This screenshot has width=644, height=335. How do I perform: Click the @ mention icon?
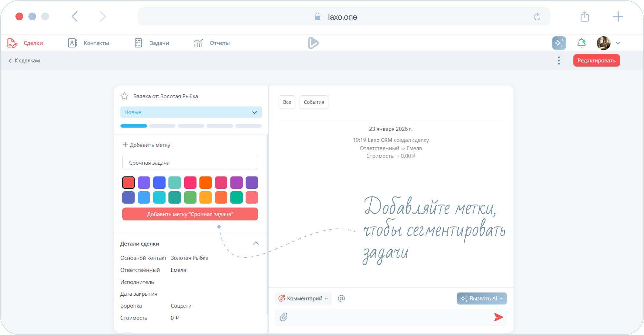(341, 299)
